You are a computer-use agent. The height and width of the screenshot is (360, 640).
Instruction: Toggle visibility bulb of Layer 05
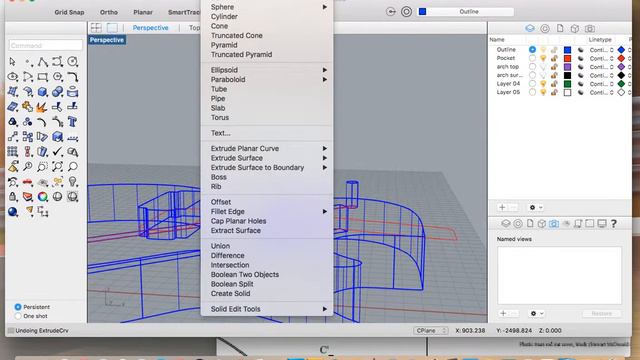(x=543, y=92)
